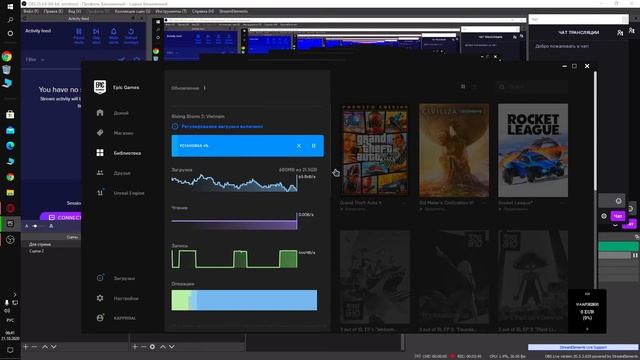Click the Operations (Операции) progress bar
640x360 pixels.
244,300
